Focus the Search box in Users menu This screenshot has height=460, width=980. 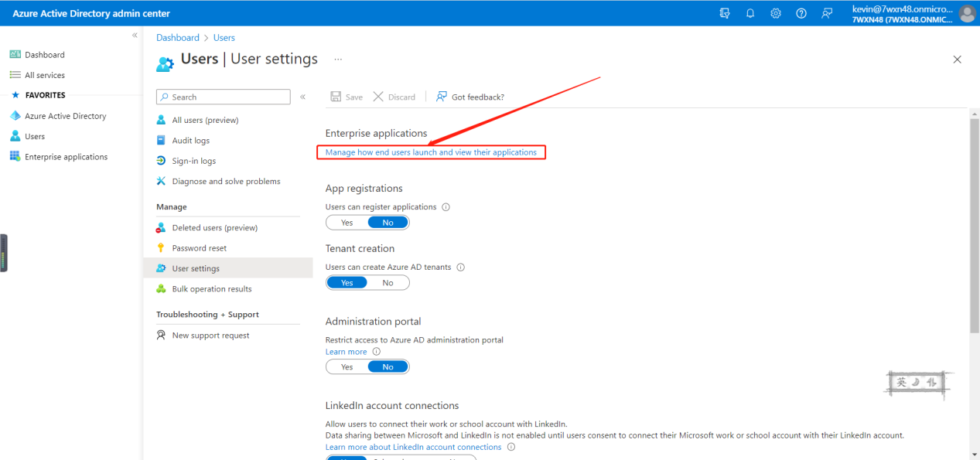click(224, 97)
